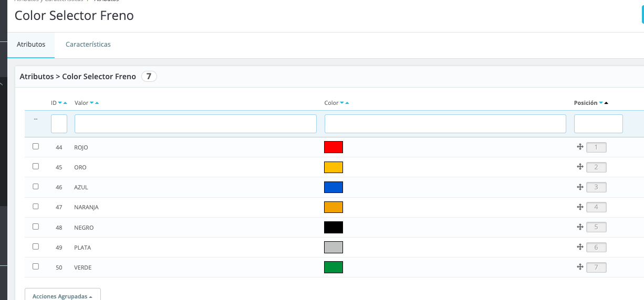Image resolution: width=644 pixels, height=300 pixels.
Task: Sort Color column ascending arrow
Action: [347, 103]
